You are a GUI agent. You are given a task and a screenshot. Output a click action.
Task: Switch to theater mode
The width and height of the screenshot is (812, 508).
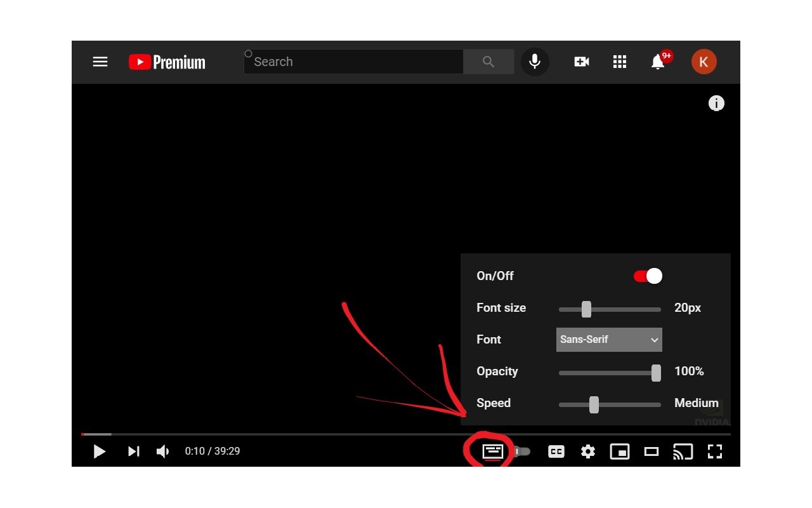[x=652, y=451]
